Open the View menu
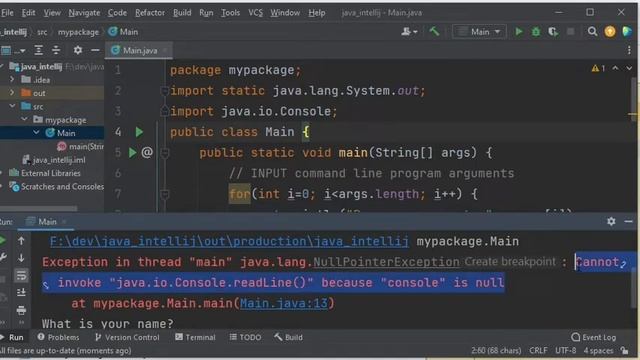 pos(52,13)
